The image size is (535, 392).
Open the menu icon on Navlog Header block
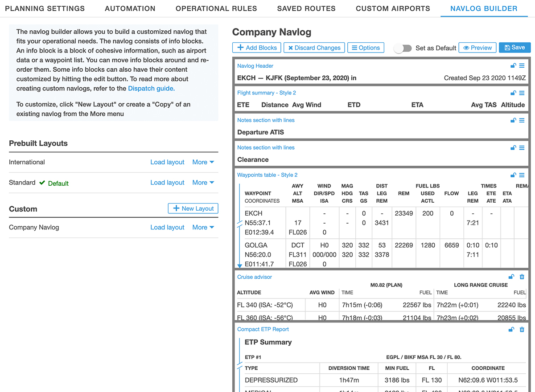(x=522, y=66)
